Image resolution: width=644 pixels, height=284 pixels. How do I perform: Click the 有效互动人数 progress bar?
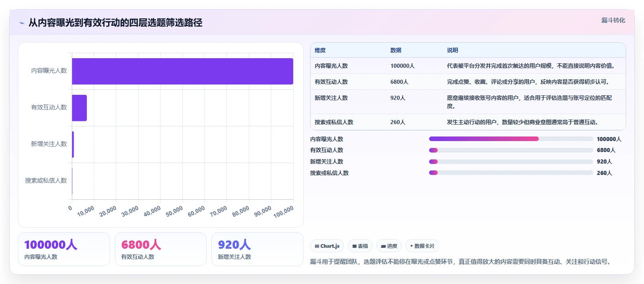point(511,150)
